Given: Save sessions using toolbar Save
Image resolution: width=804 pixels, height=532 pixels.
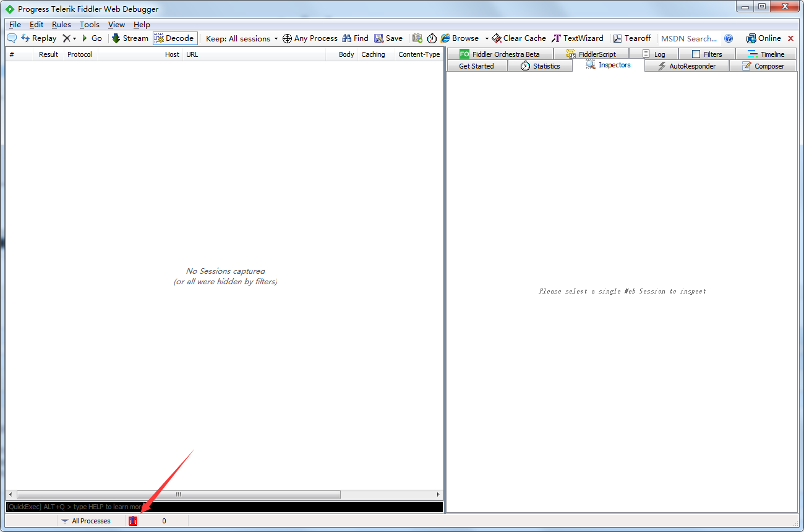Looking at the screenshot, I should pos(388,38).
